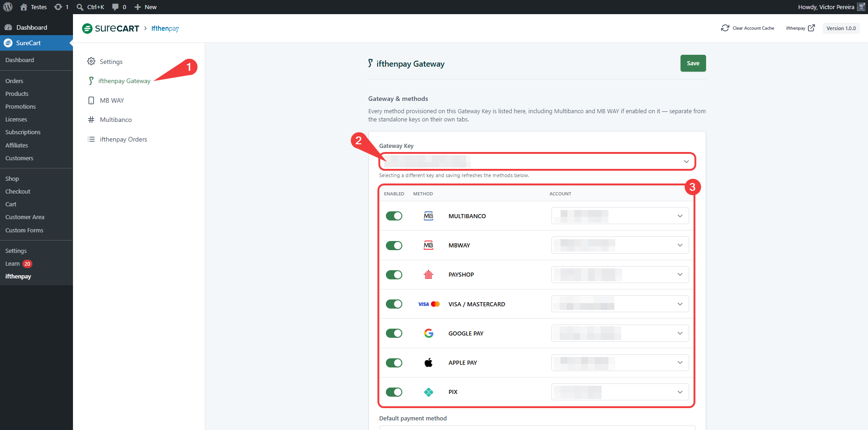Click the WordPress Dashboard gauge icon
The height and width of the screenshot is (430, 868).
pos(8,27)
